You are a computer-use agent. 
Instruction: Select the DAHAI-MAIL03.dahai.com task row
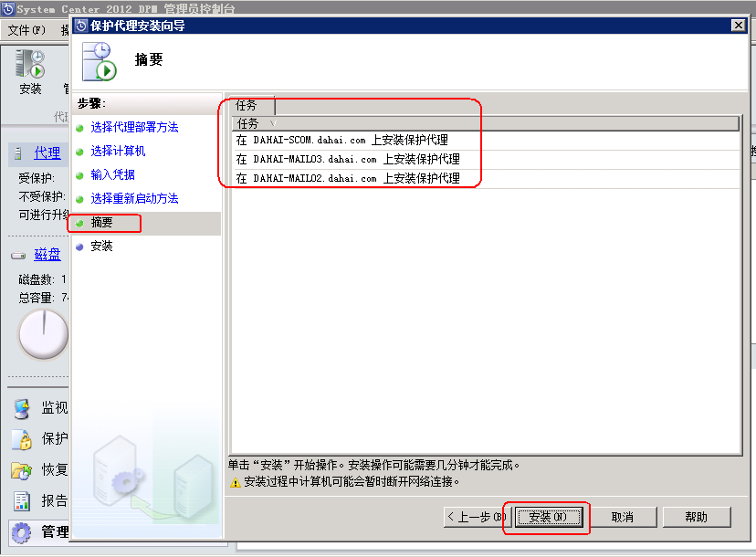[x=486, y=160]
